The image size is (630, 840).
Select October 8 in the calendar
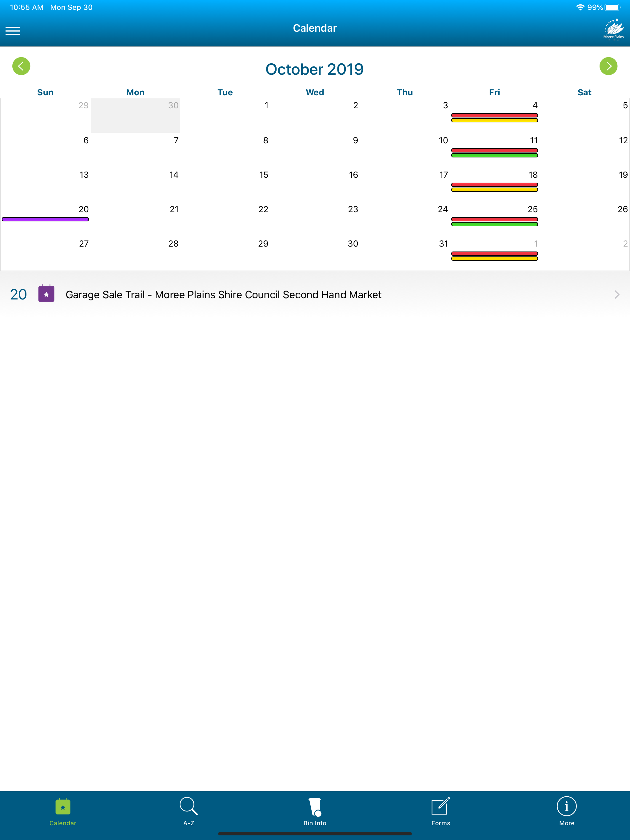225,150
